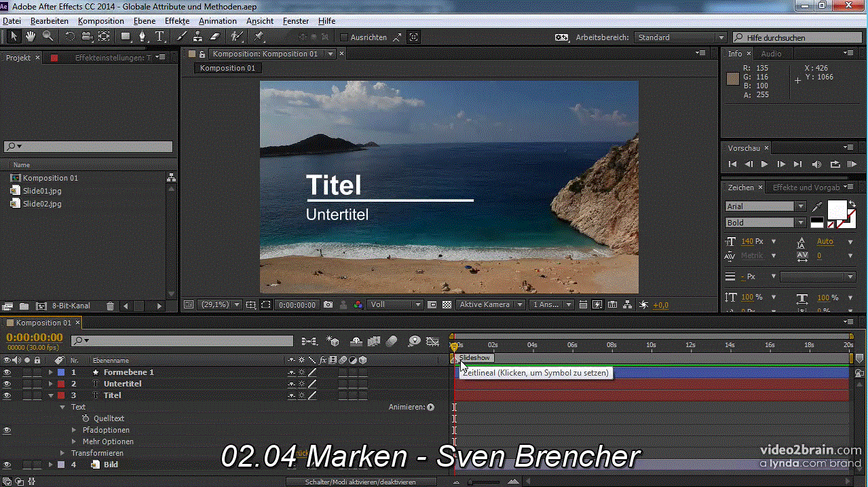Image resolution: width=868 pixels, height=487 pixels.
Task: Select the Zoom magnifier tool
Action: coord(48,37)
